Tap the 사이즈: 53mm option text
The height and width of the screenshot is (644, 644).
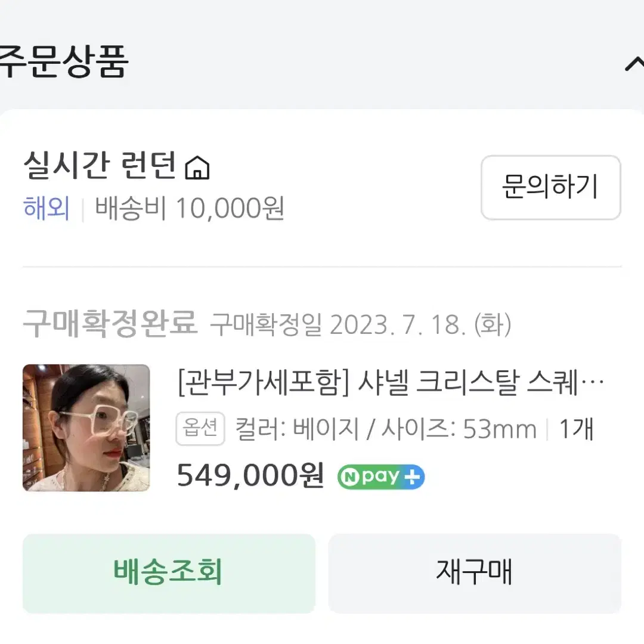[x=459, y=429]
